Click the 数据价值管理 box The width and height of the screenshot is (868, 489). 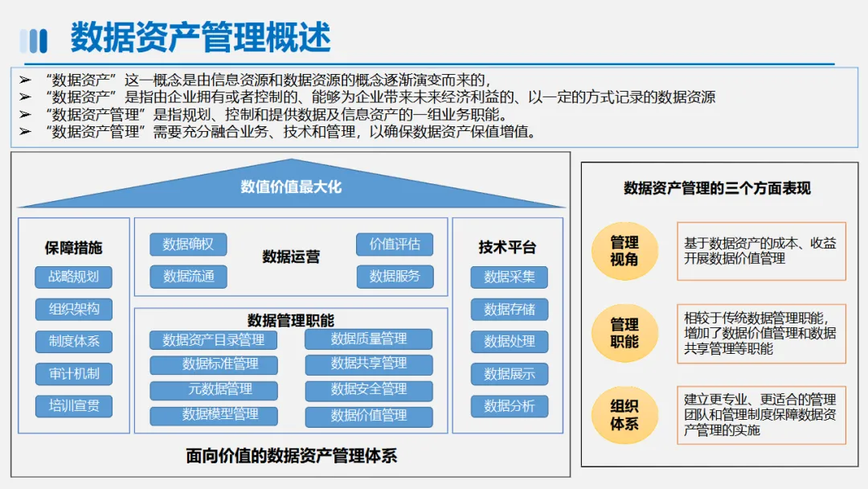point(369,416)
